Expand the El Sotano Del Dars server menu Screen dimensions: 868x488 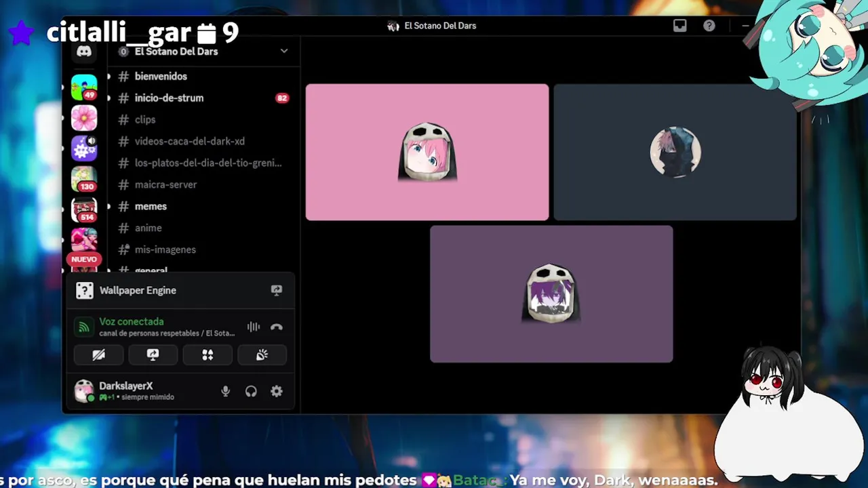(x=284, y=52)
